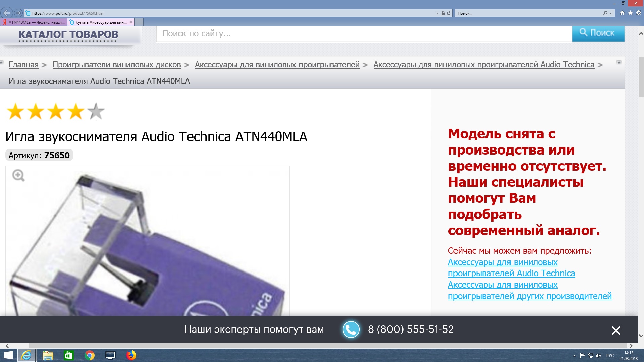Open browser Tools gear icon

pyautogui.click(x=639, y=13)
